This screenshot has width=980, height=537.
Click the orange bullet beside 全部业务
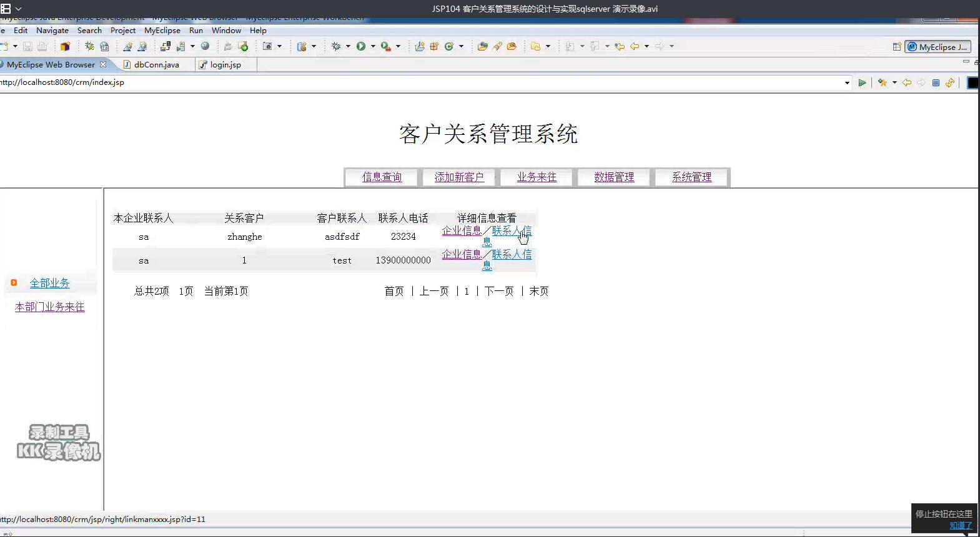(14, 283)
